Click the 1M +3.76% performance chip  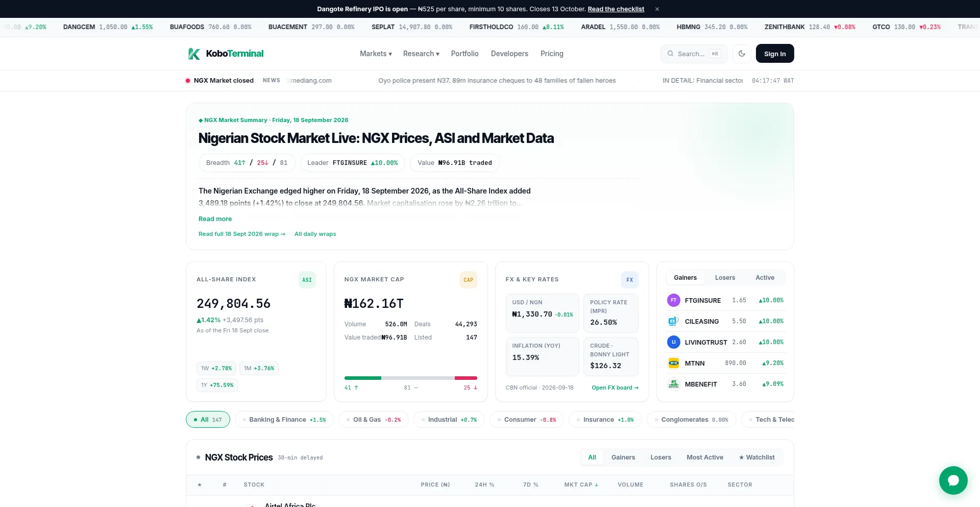259,368
